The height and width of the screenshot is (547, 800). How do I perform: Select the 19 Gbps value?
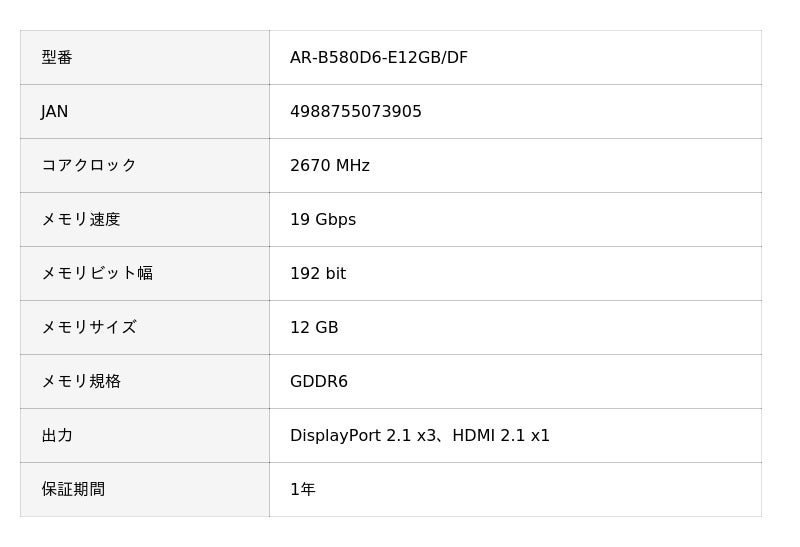(322, 220)
